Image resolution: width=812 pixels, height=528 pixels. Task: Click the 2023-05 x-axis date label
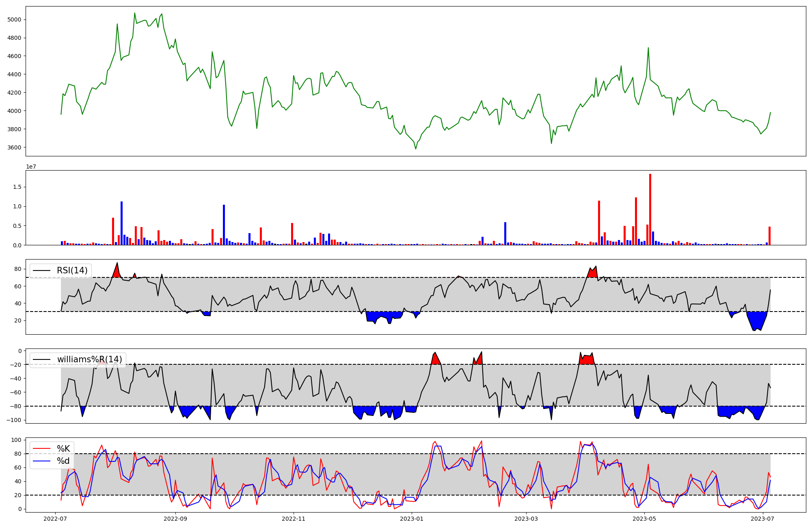[645, 519]
